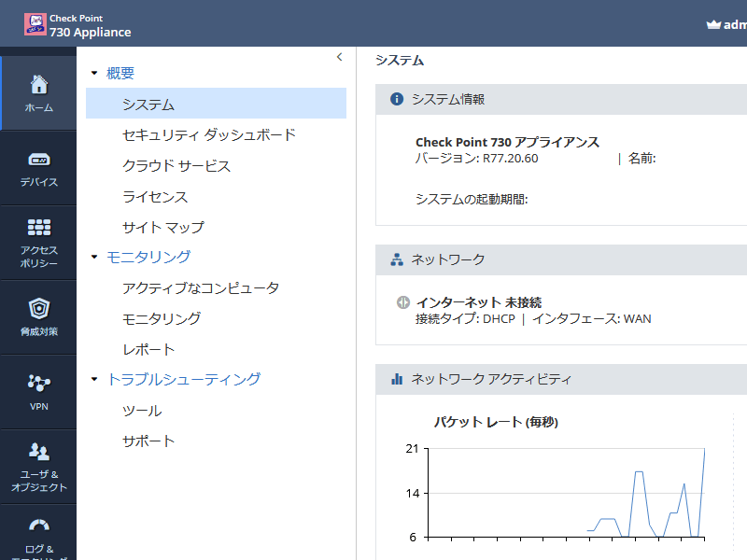
Task: Open the VPN section icon
Action: 39,383
